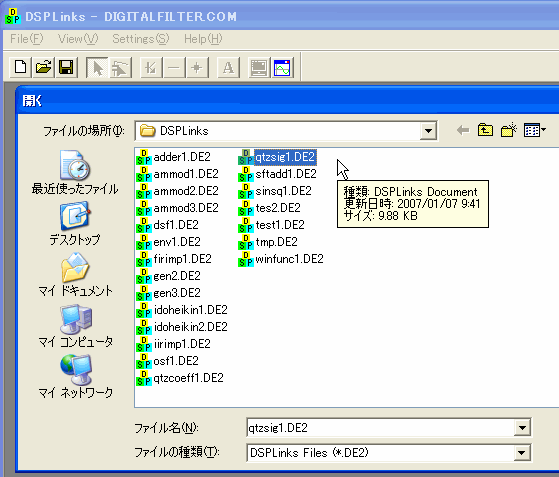Go to デスクトップ in places sidebar
This screenshot has height=477, width=559.
pos(75,224)
